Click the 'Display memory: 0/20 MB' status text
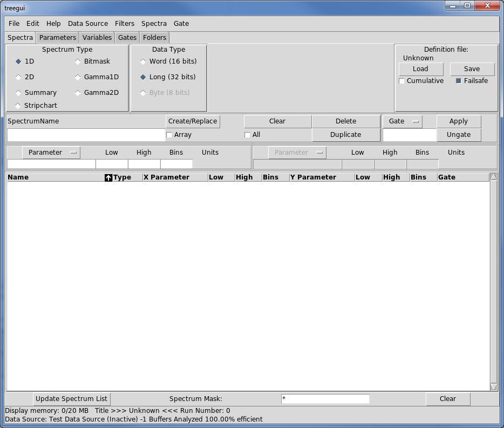Viewport: 504px width, 428px height. (x=46, y=411)
